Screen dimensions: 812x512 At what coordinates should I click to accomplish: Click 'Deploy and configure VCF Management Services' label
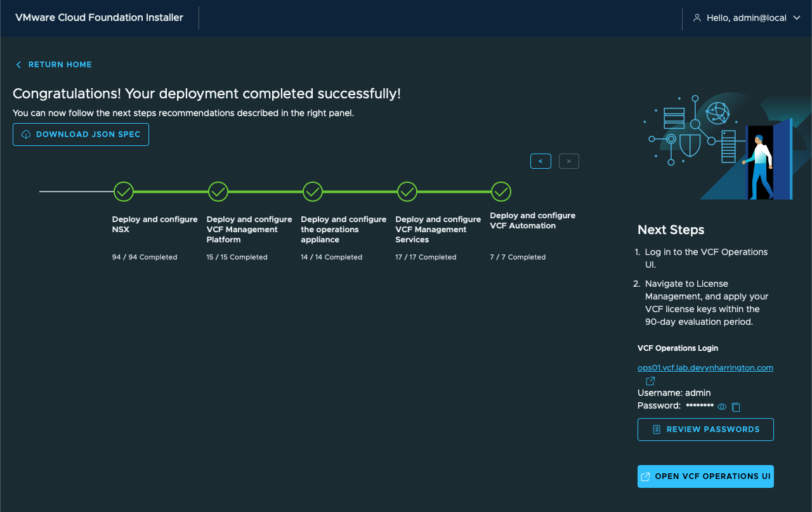pyautogui.click(x=438, y=229)
